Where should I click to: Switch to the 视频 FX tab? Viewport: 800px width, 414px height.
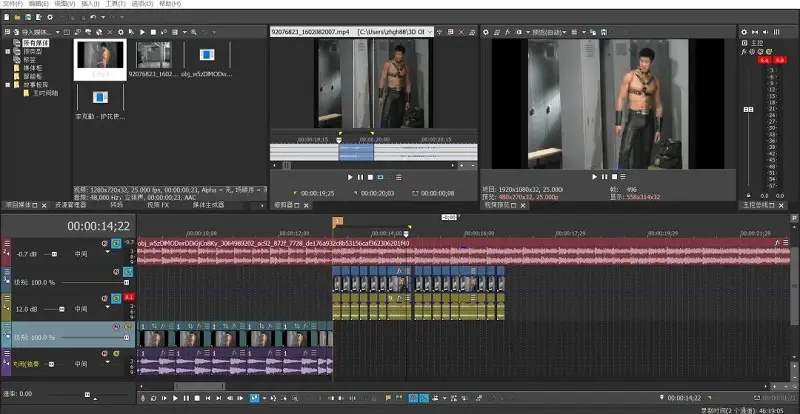pos(158,205)
